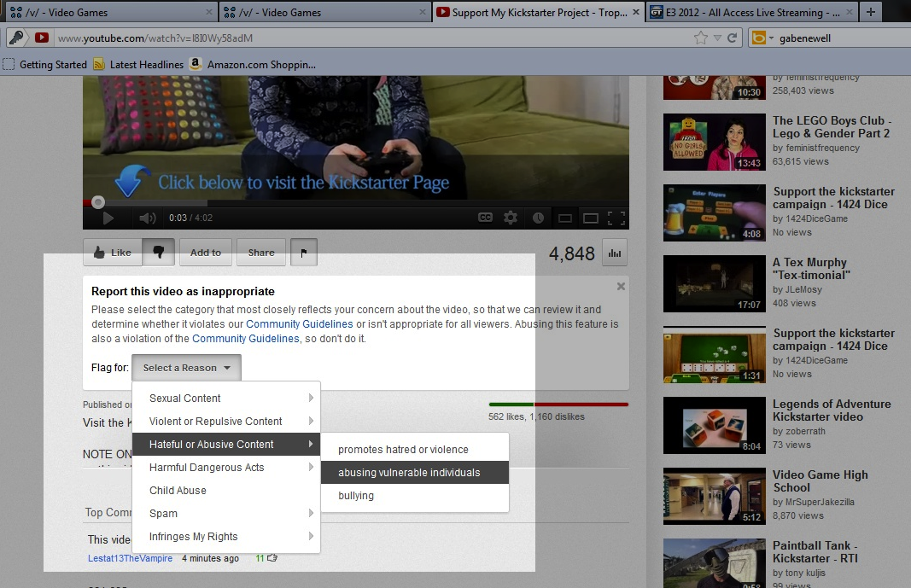
Task: Select Child Abuse from the reasons
Action: (x=178, y=491)
